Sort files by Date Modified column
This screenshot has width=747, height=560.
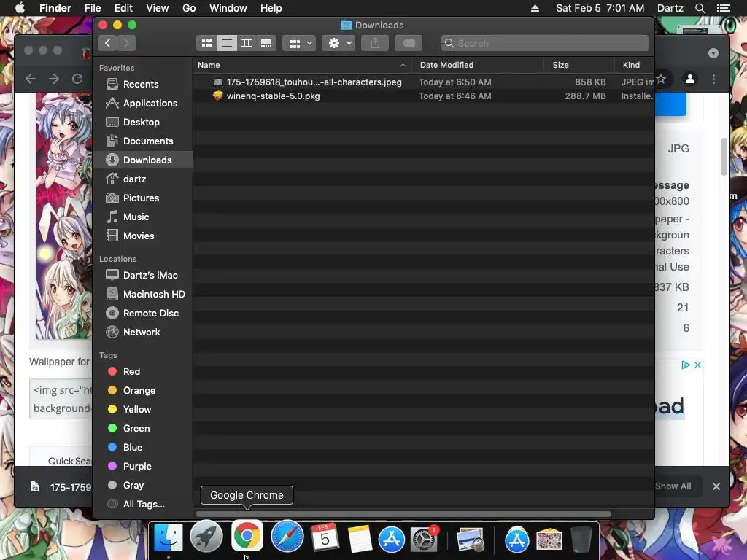tap(477, 65)
